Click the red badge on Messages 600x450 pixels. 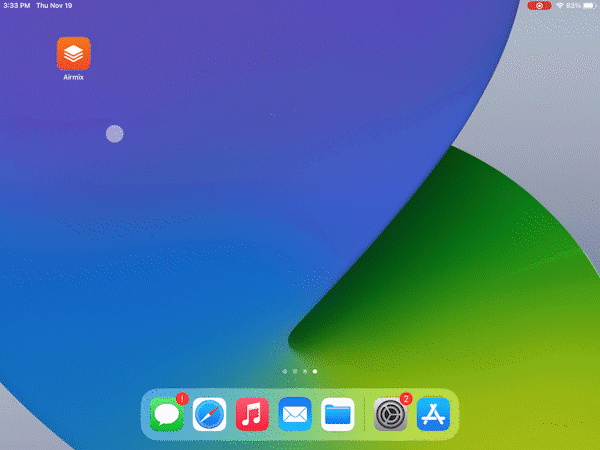tap(181, 398)
